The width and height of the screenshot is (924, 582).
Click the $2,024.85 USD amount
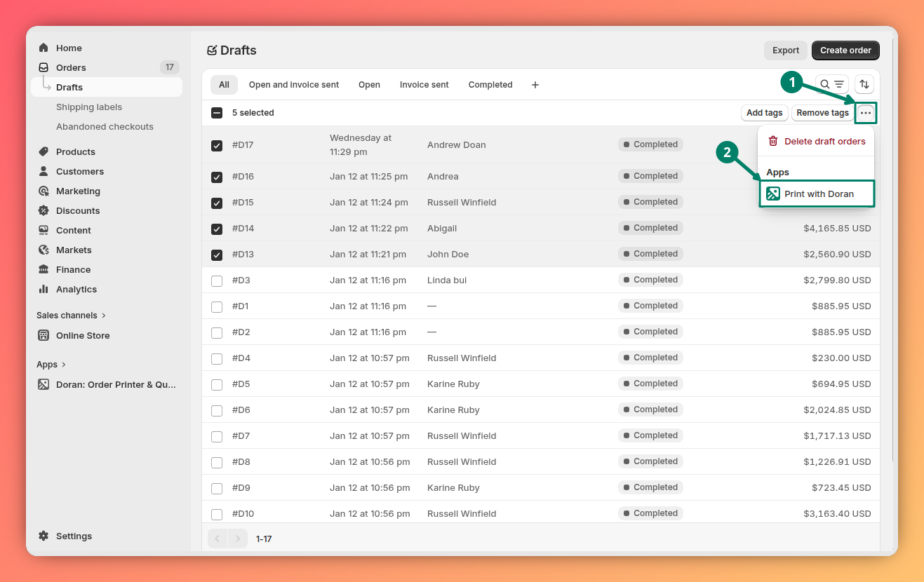pos(837,410)
